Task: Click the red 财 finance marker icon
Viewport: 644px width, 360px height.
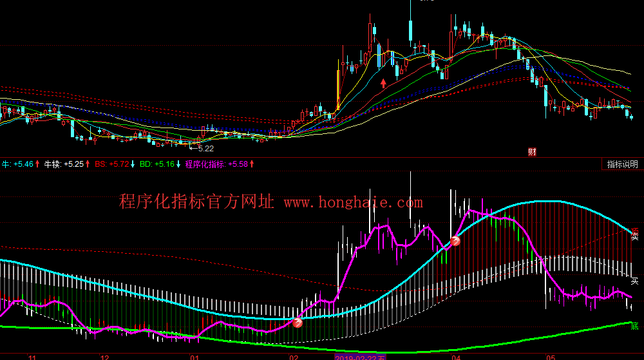Action: click(532, 152)
